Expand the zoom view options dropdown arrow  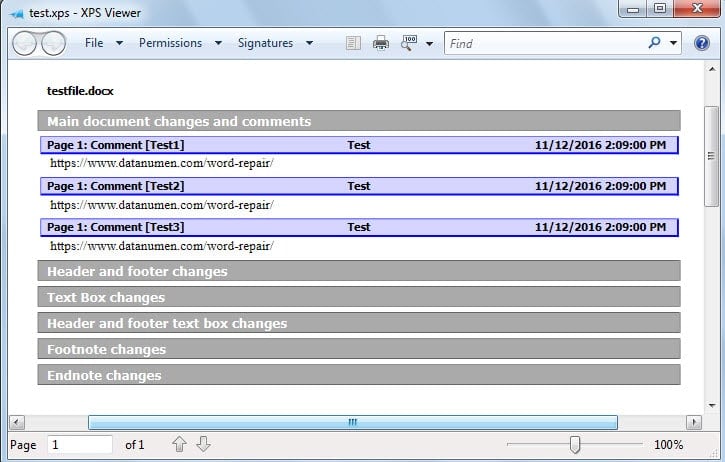click(x=429, y=44)
